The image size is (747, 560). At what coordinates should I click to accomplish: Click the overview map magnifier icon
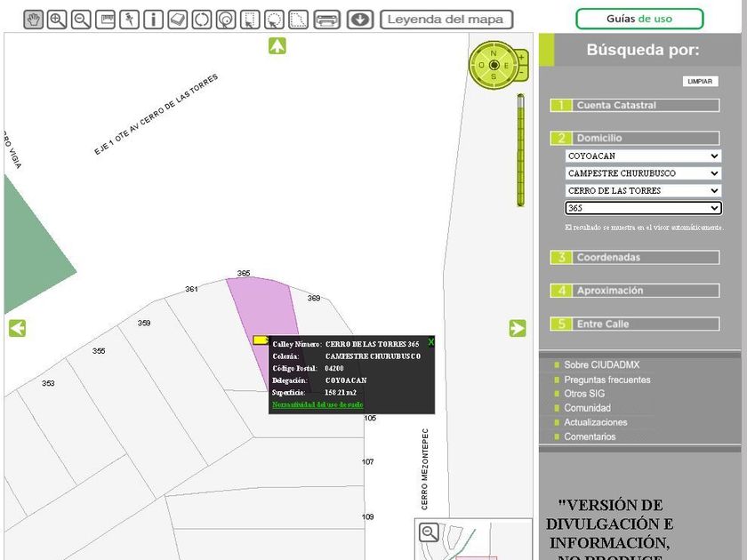[429, 532]
